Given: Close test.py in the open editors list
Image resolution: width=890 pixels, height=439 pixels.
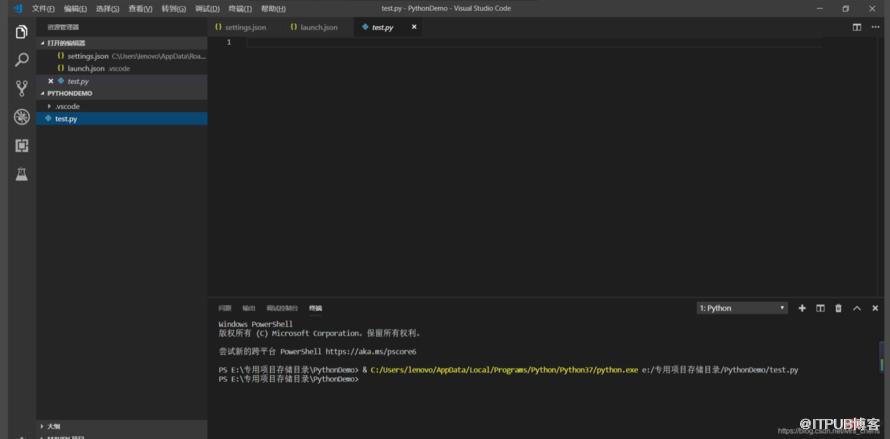Looking at the screenshot, I should (x=51, y=81).
